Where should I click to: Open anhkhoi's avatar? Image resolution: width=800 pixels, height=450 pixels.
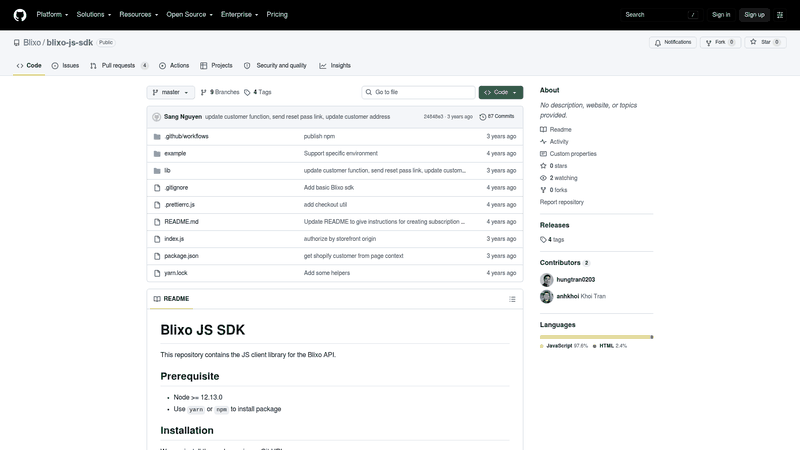coord(546,296)
